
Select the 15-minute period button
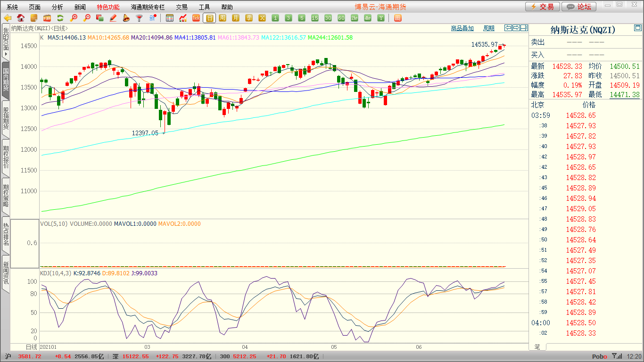coord(315,18)
